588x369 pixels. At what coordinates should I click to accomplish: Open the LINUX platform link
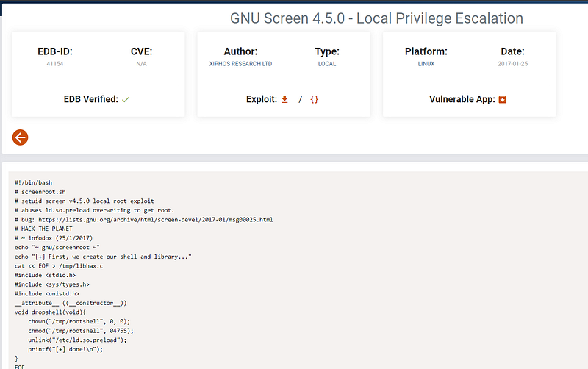426,64
